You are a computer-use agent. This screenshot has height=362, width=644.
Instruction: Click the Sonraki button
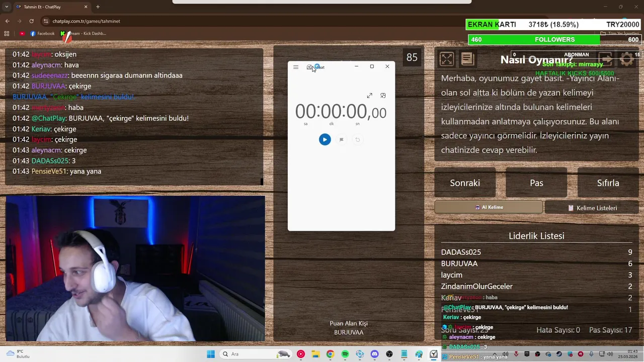[465, 183]
